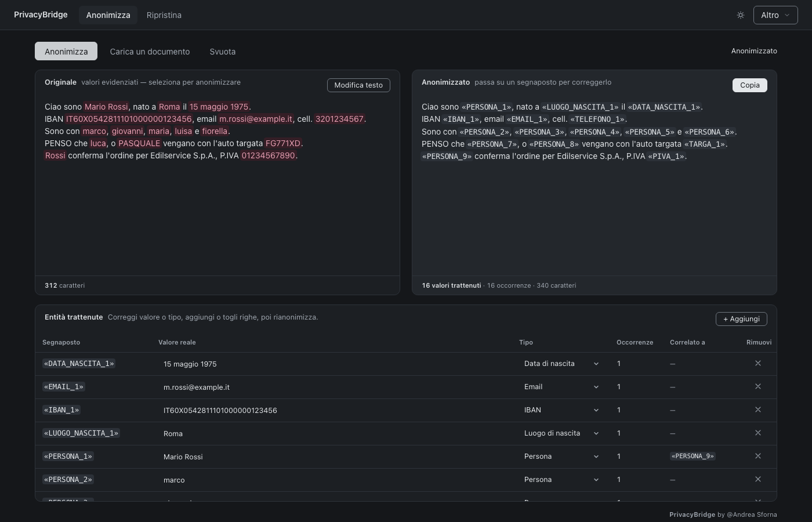The image size is (812, 522).
Task: Open type dropdown for Roma
Action: coord(561,433)
